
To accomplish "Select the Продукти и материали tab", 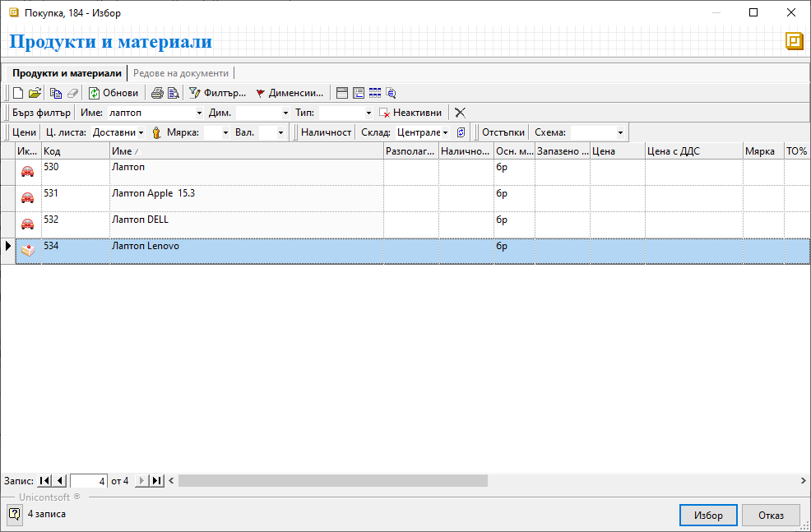I will click(67, 73).
